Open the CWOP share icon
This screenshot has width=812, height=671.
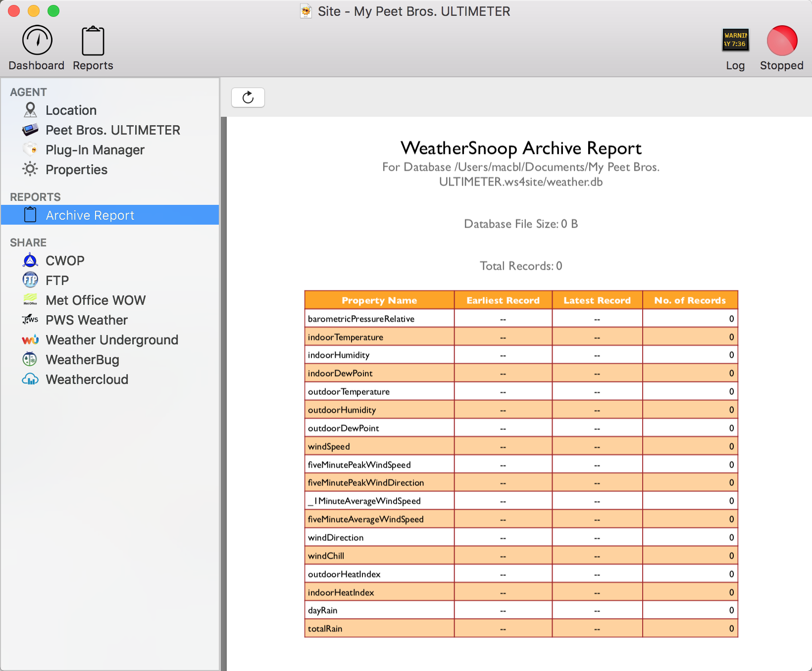[30, 260]
